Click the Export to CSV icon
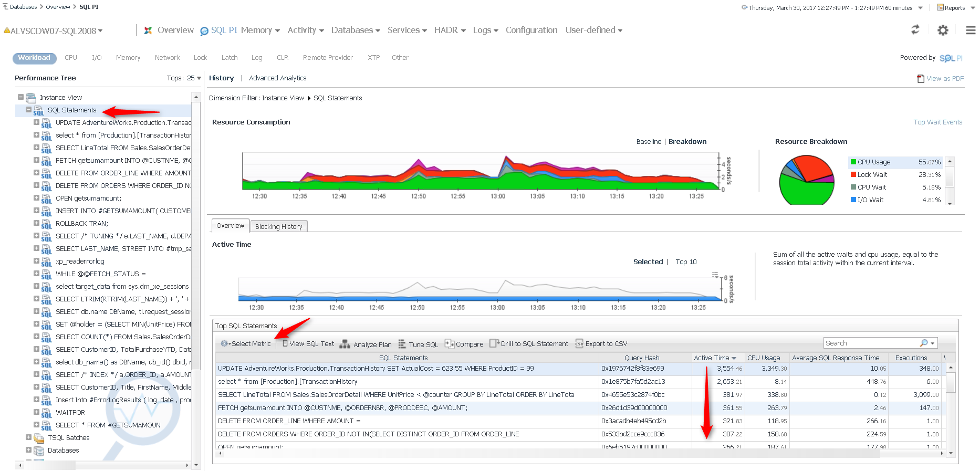Image resolution: width=980 pixels, height=471 pixels. pos(579,344)
